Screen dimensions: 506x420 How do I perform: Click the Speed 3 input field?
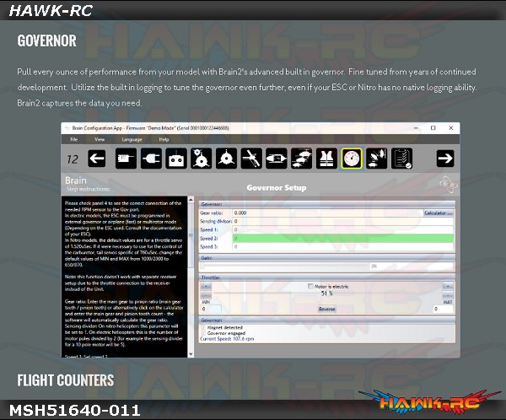[343, 246]
